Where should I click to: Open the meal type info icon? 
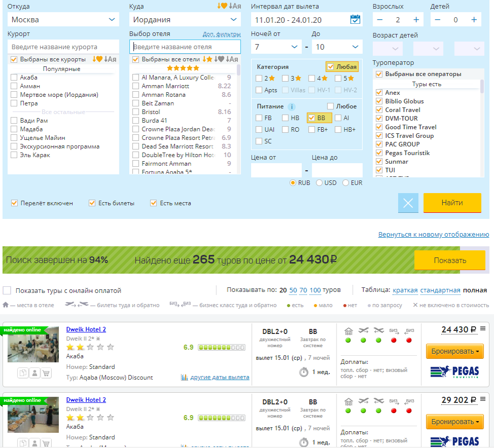click(x=292, y=107)
